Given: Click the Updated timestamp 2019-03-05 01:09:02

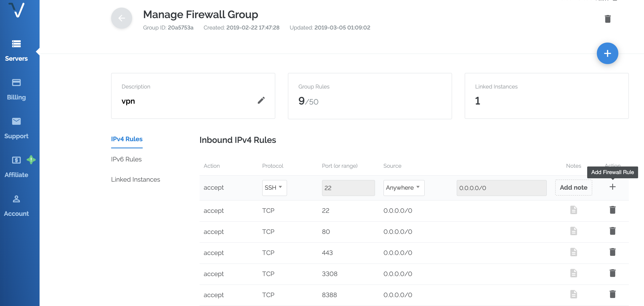Looking at the screenshot, I should click(x=330, y=28).
